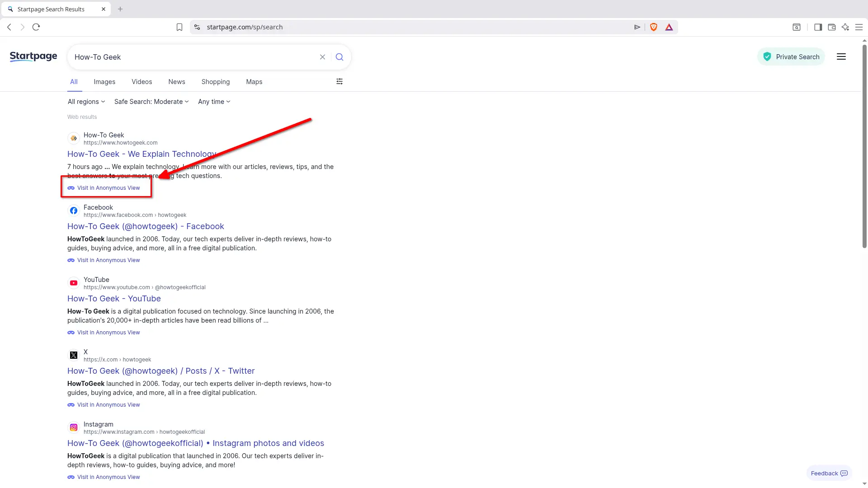Select the All results tab
Viewport: 868px width, 488px height.
pos(74,82)
